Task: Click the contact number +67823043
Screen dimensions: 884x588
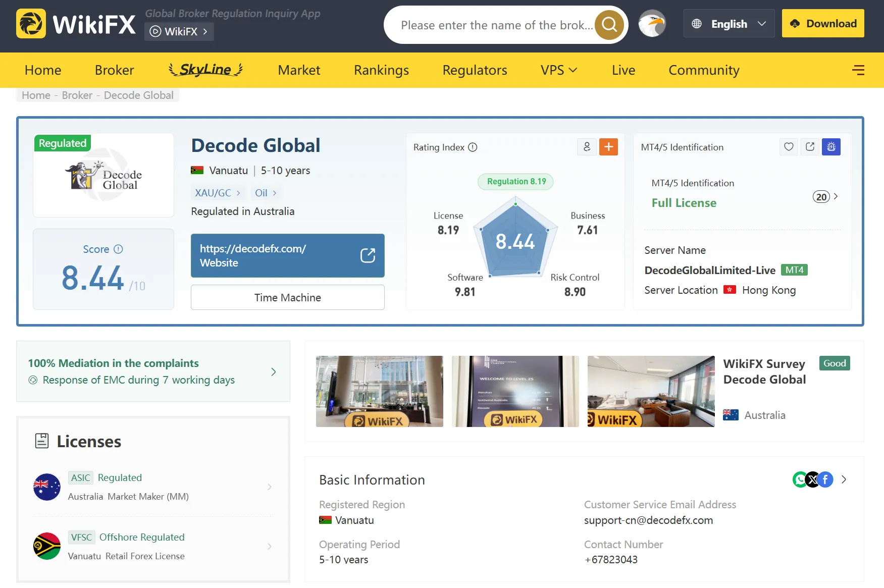Action: [x=611, y=560]
